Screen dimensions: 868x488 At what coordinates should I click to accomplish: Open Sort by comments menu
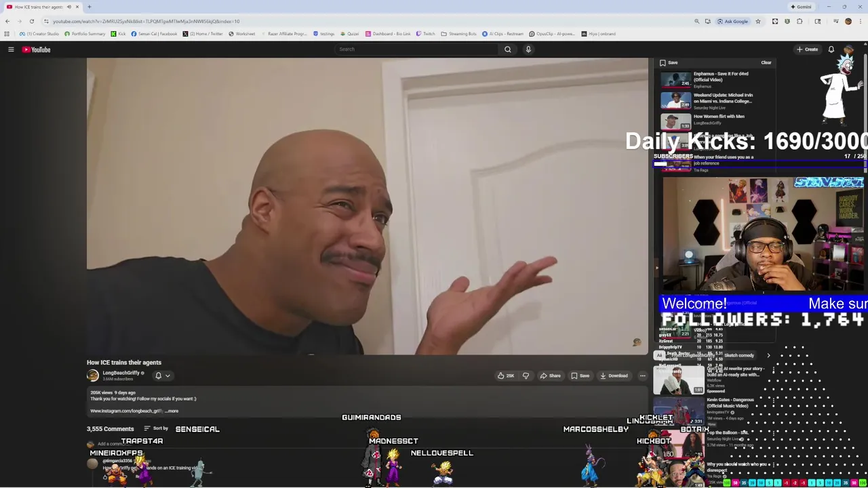(156, 428)
